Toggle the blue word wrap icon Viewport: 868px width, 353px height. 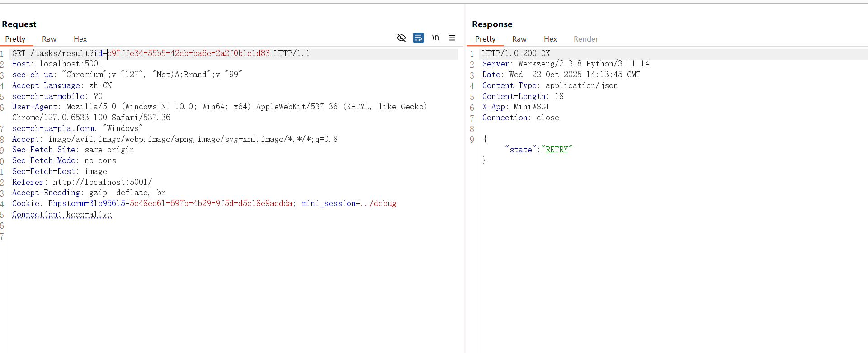click(418, 38)
